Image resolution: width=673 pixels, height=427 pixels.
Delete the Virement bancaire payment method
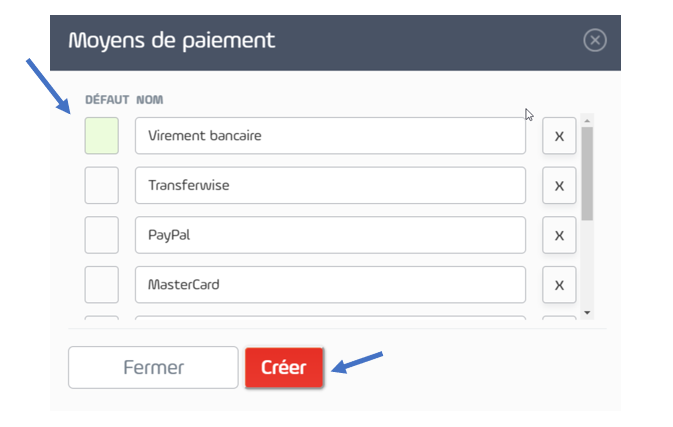click(x=559, y=136)
